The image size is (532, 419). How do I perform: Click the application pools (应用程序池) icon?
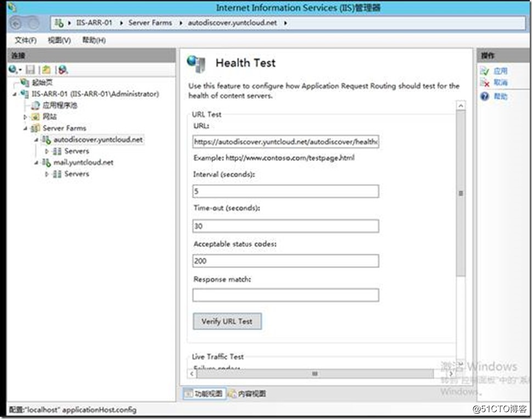(x=35, y=105)
